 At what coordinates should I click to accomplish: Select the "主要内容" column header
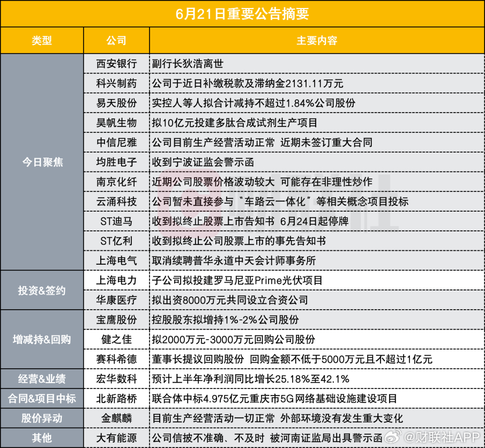coord(317,41)
